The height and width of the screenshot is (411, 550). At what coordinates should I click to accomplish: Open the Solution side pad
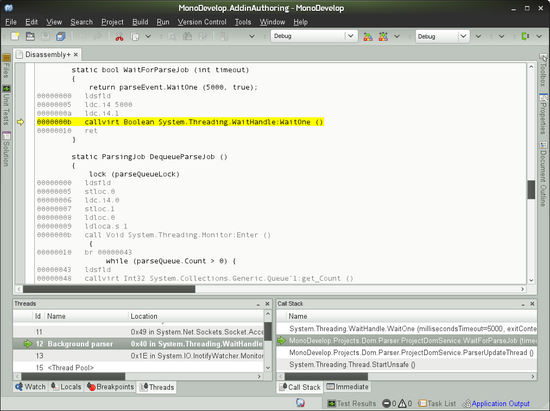click(6, 149)
